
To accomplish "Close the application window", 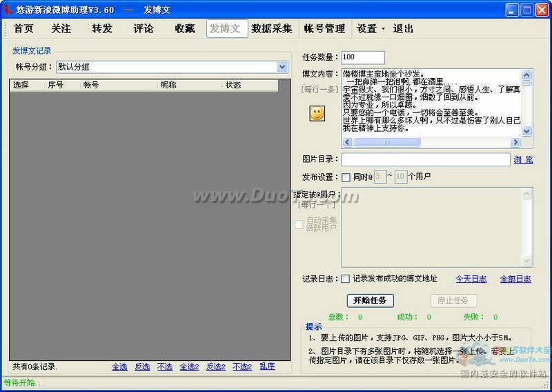I will coord(542,10).
